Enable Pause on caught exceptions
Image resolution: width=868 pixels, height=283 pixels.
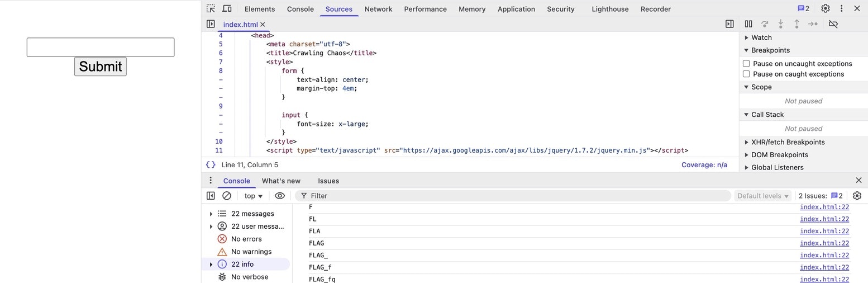(746, 74)
